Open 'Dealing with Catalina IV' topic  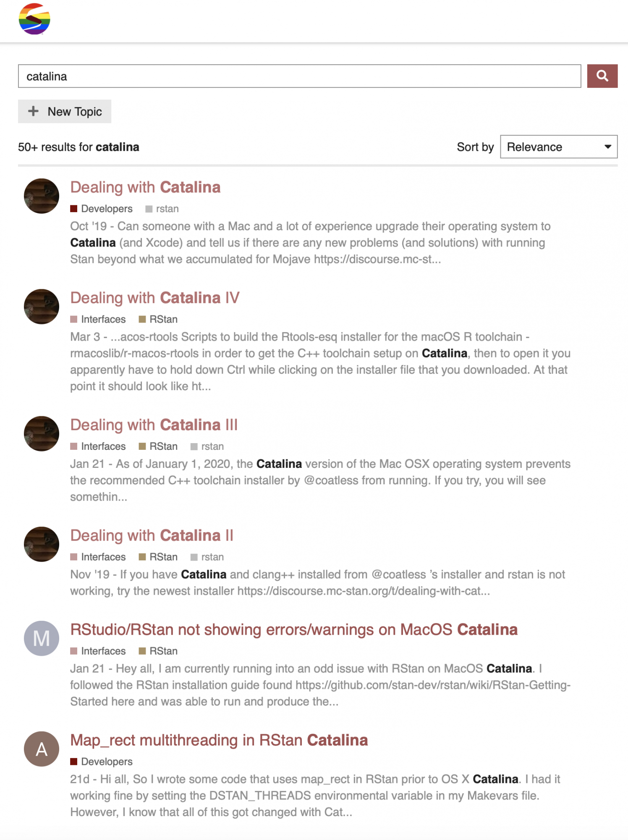click(x=154, y=298)
